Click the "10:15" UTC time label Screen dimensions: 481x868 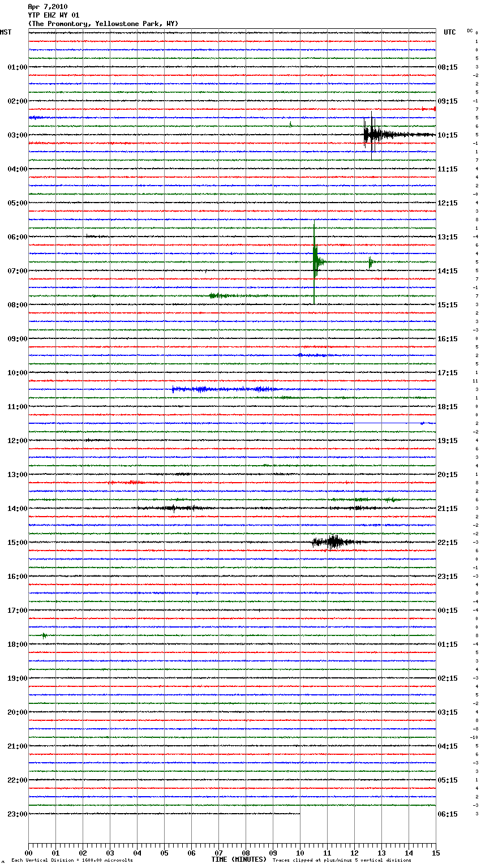[448, 135]
